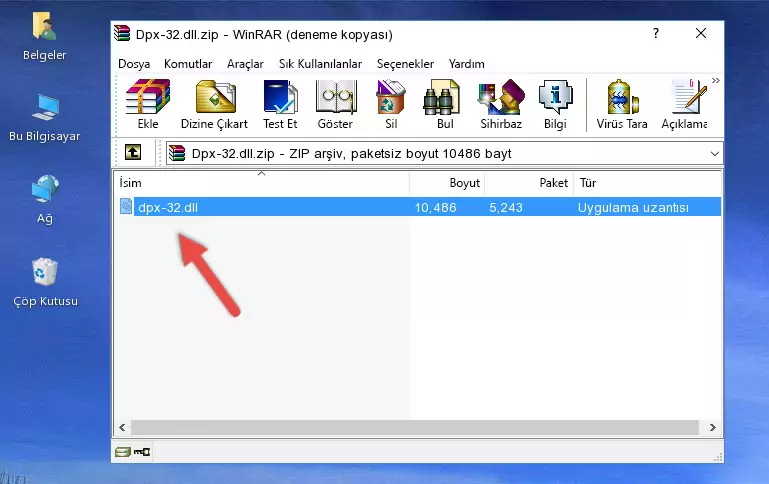Viewport: 769px width, 484px height.
Task: Click the Sil delete icon
Action: click(391, 97)
